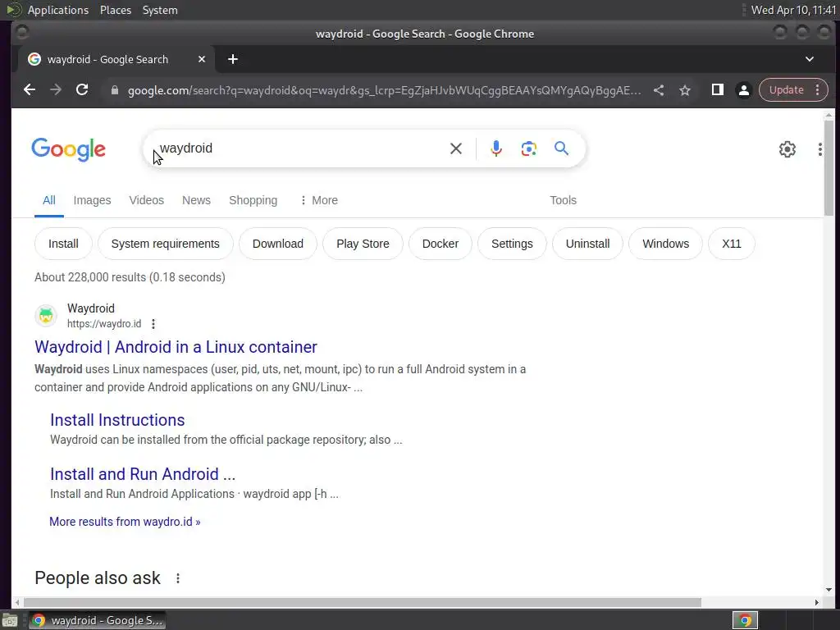Viewport: 840px width, 630px height.
Task: Bookmark this page with star icon
Action: 685,90
